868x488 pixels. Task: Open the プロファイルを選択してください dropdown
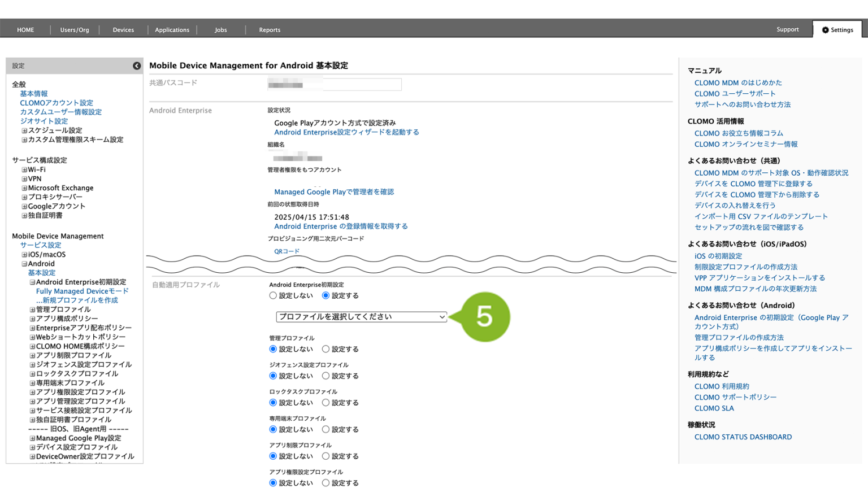(x=362, y=317)
